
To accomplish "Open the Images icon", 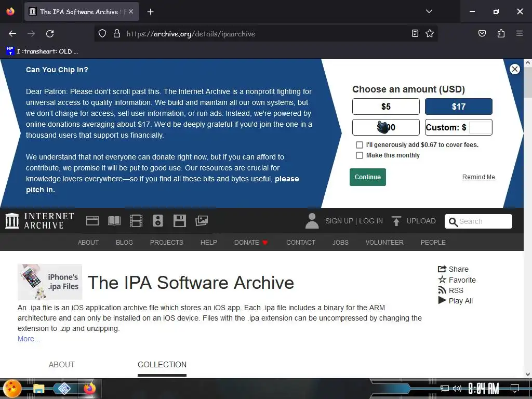I will click(202, 221).
